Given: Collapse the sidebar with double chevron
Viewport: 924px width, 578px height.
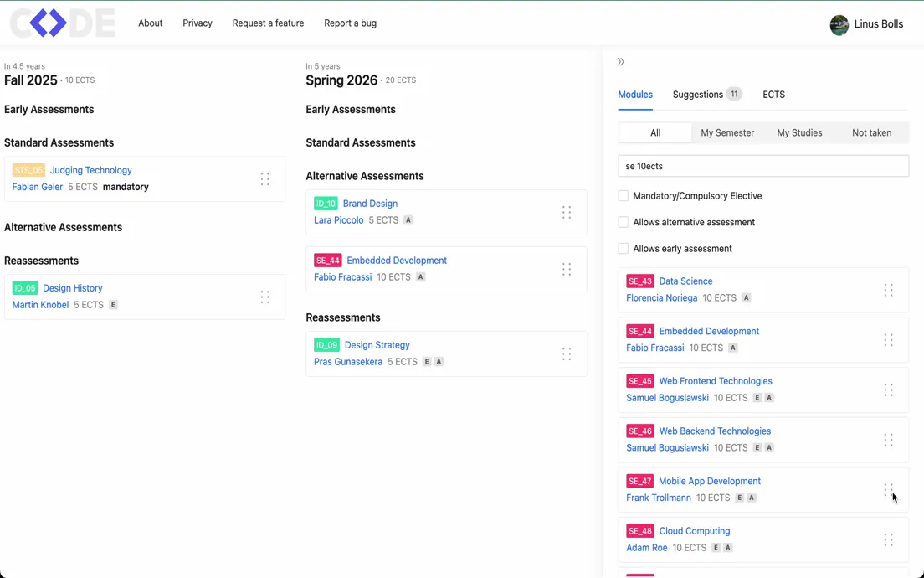Looking at the screenshot, I should pos(620,62).
